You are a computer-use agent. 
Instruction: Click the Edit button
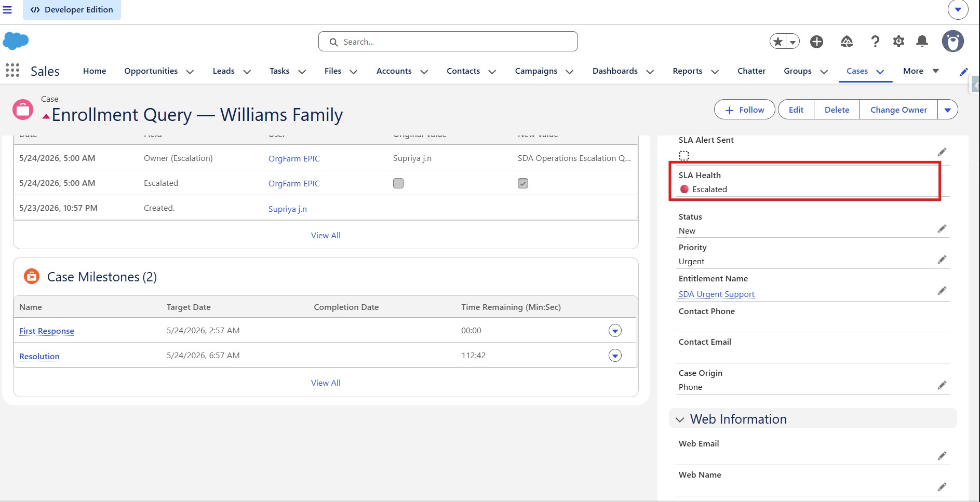[796, 110]
